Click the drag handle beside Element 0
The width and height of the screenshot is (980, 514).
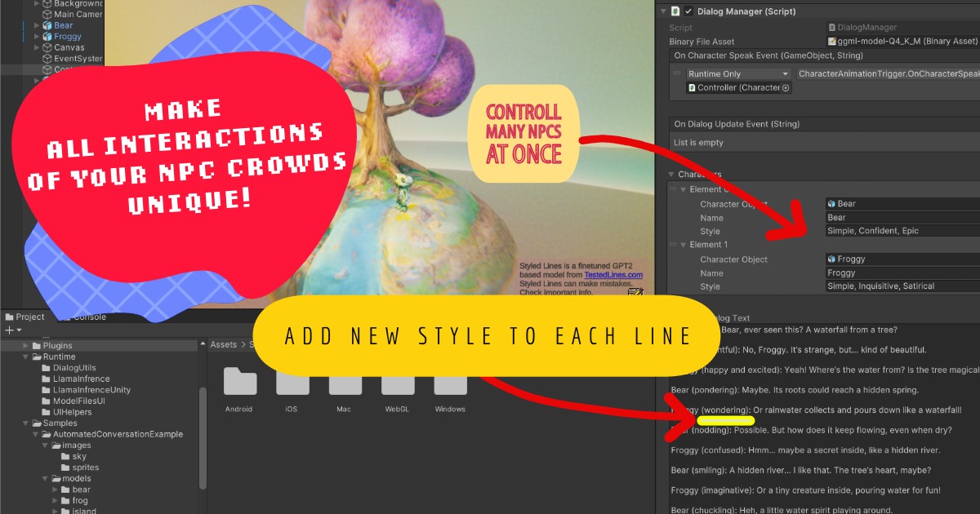[674, 189]
